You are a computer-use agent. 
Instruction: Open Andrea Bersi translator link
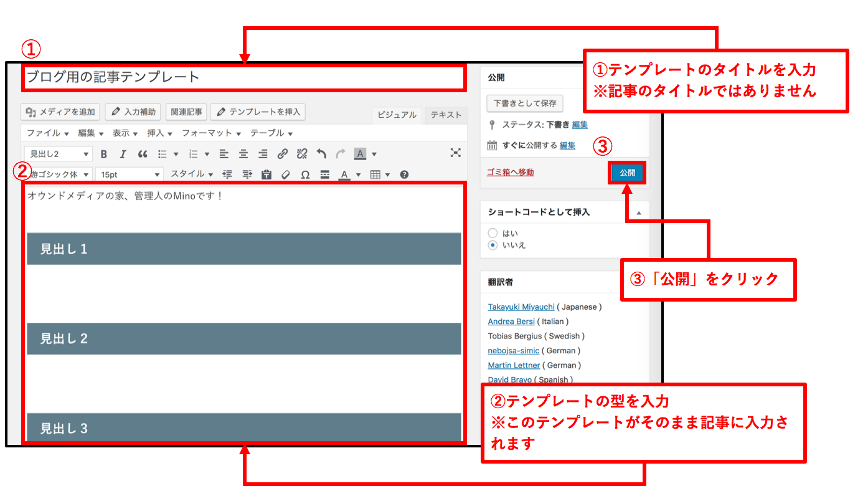pos(511,322)
